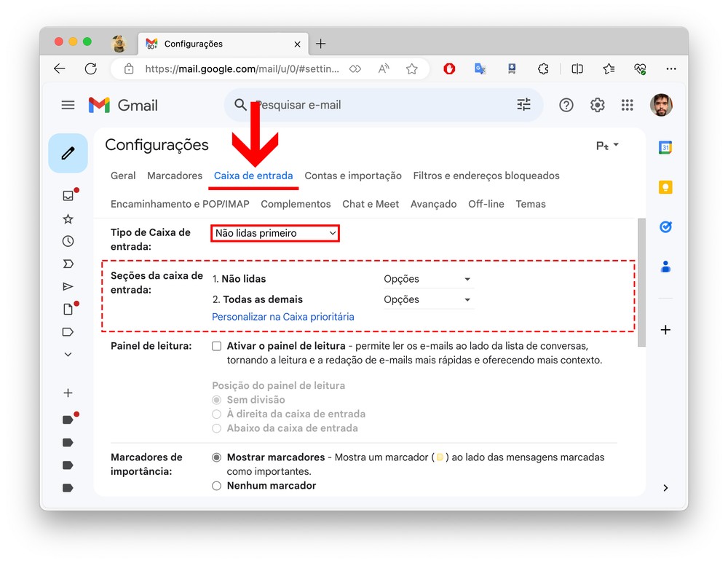Close the Configurações browser tab
This screenshot has width=728, height=563.
[x=297, y=44]
